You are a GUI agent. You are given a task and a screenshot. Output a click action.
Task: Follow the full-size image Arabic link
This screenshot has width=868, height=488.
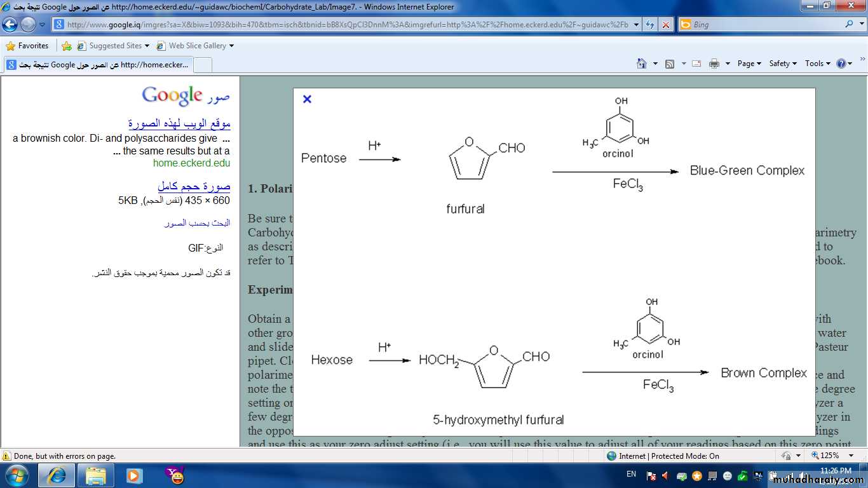(194, 187)
